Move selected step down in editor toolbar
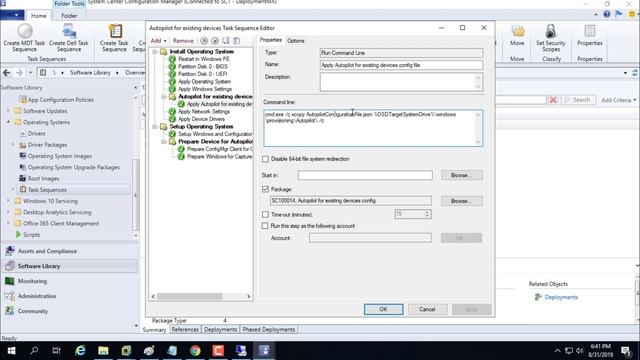Viewport: 640px width, 360px height. [215, 41]
